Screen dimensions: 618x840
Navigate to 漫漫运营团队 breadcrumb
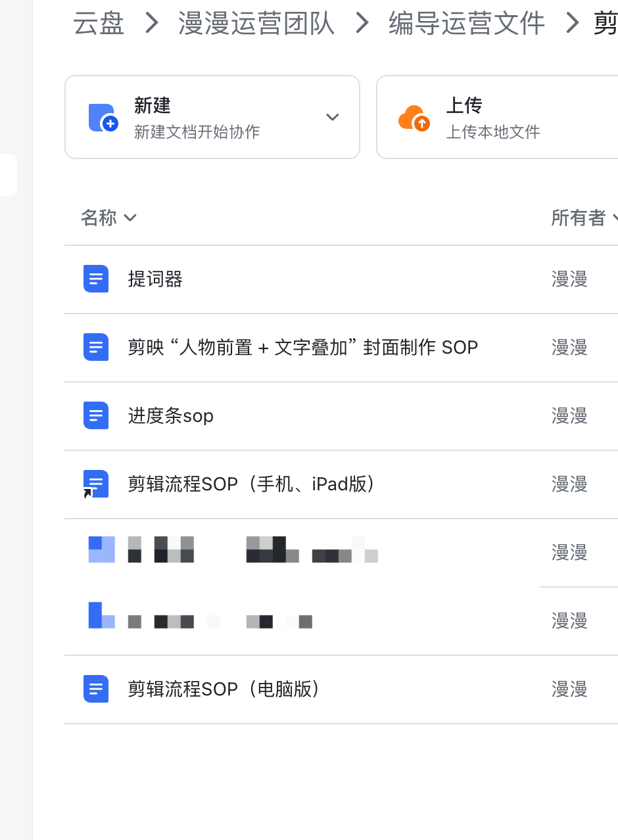coord(256,24)
